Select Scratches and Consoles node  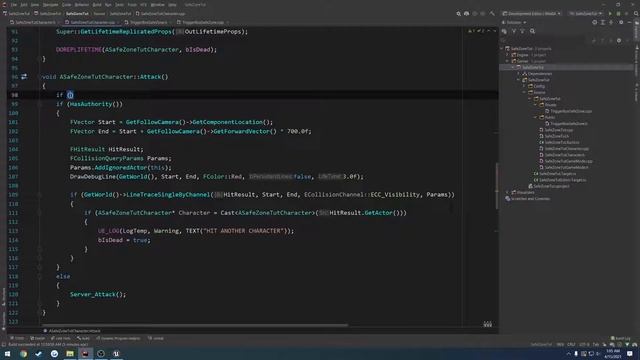[529, 199]
